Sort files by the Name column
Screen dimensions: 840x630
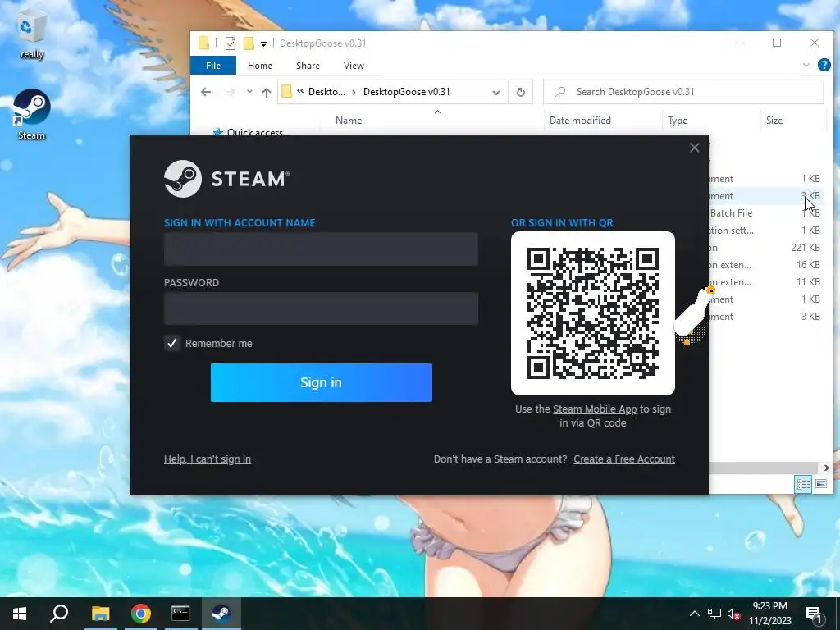pyautogui.click(x=349, y=121)
